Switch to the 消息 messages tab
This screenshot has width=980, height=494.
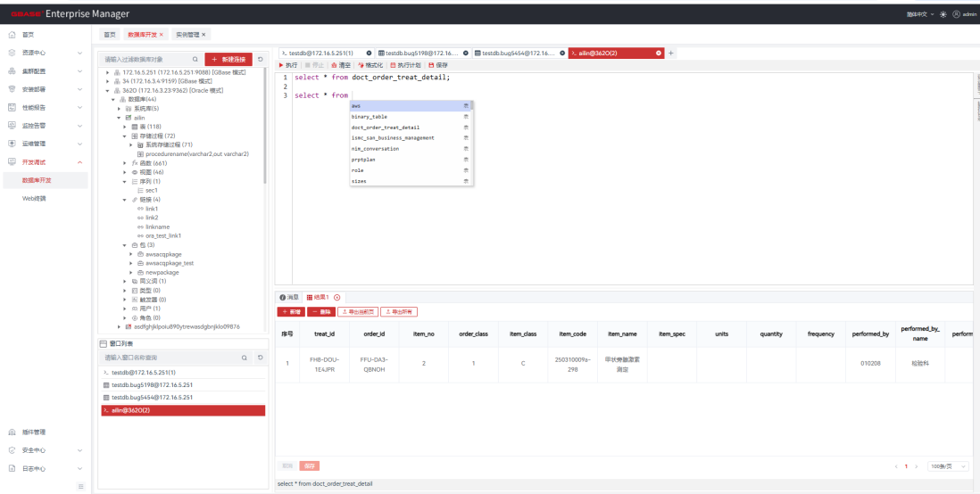tap(290, 297)
